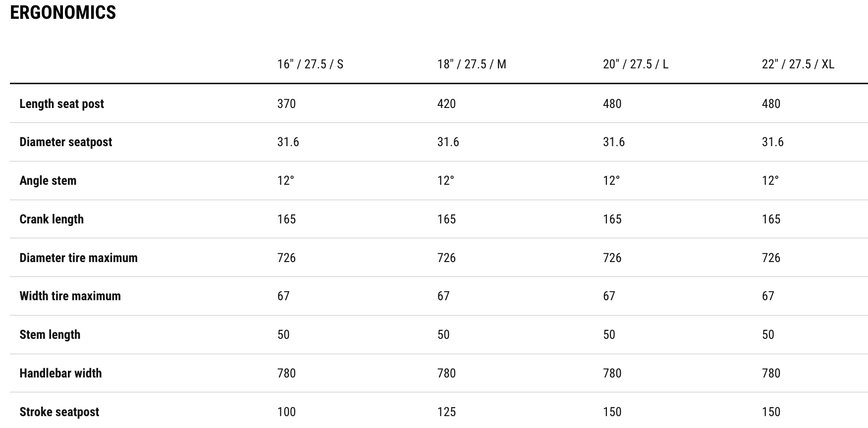Click the Diameter tire maximum row label
The width and height of the screenshot is (868, 428).
(x=79, y=258)
